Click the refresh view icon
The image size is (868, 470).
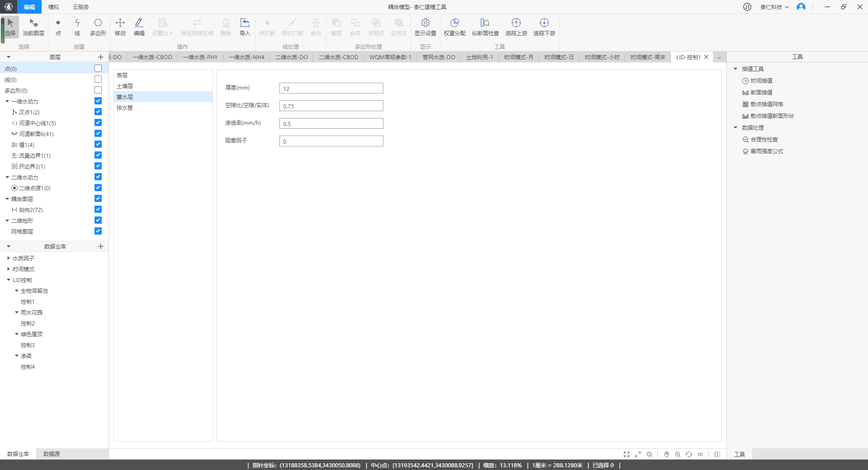689,454
